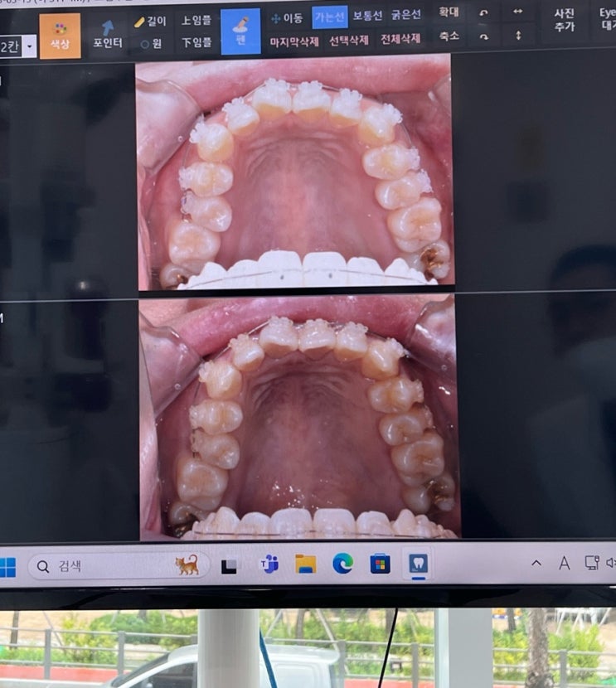Select the lower occlusal teeth photo
616x688 pixels.
(x=298, y=417)
